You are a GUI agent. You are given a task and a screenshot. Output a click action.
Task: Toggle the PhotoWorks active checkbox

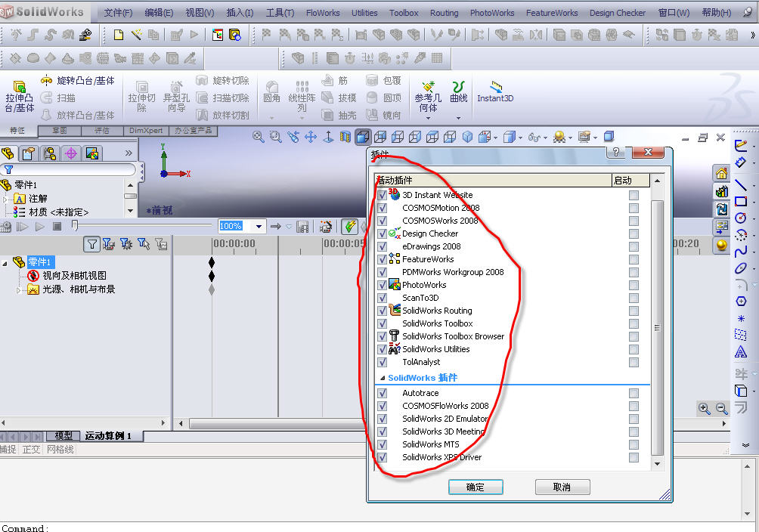click(383, 285)
